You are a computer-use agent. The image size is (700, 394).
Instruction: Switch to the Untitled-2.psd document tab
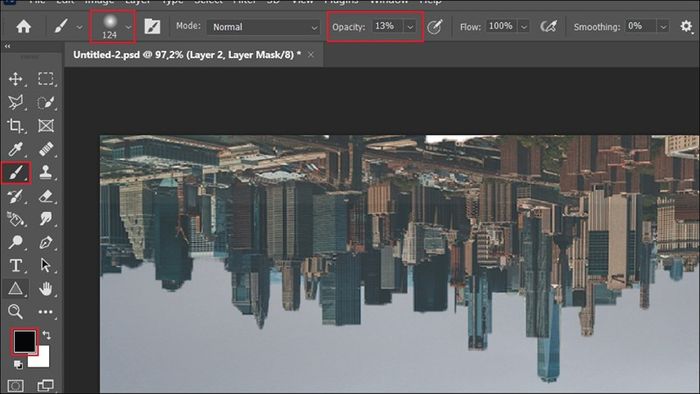coord(187,55)
